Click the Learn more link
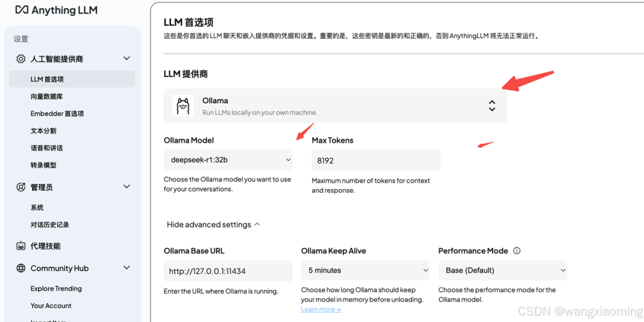This screenshot has height=322, width=644. tap(321, 309)
